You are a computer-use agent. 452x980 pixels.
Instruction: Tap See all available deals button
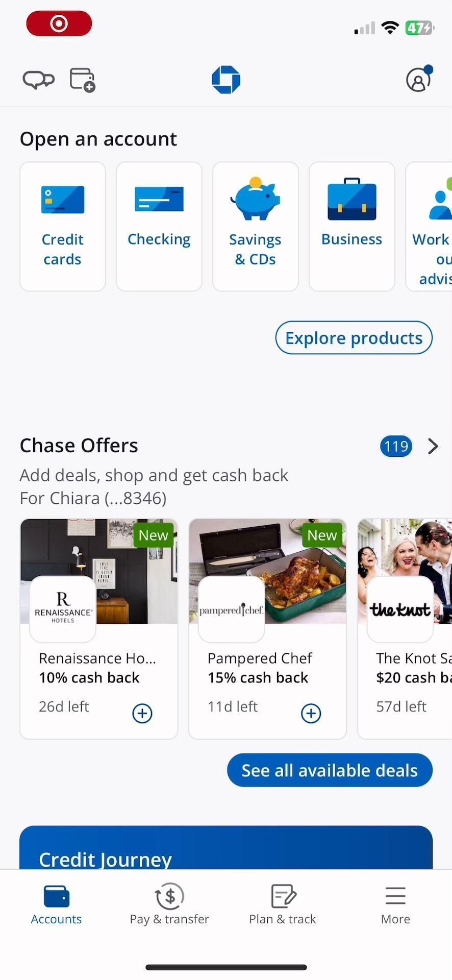point(330,770)
